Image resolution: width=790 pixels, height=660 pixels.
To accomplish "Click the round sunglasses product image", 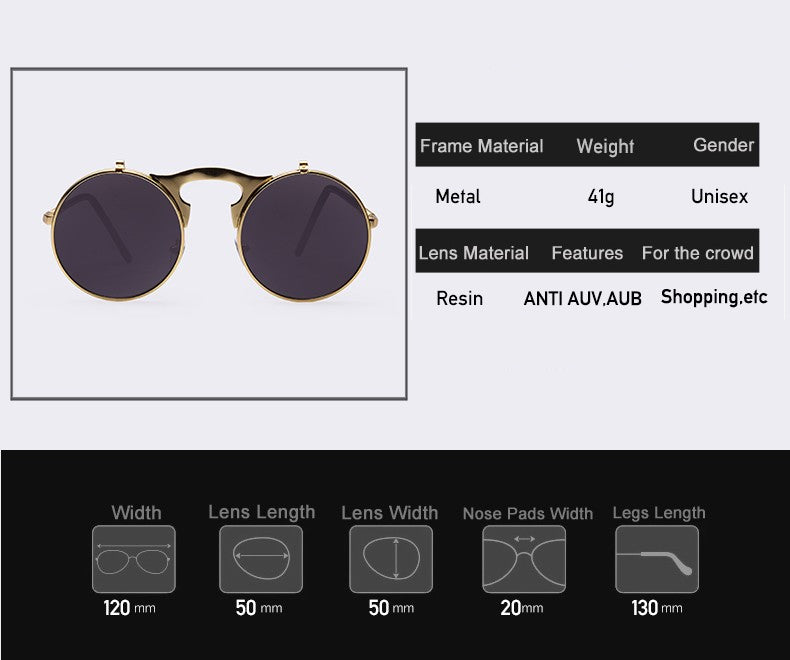I will [x=210, y=232].
